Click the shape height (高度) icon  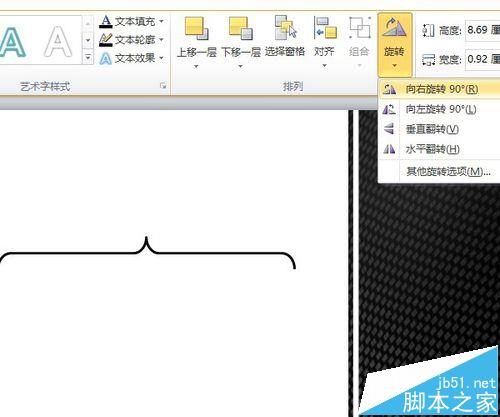tap(428, 31)
